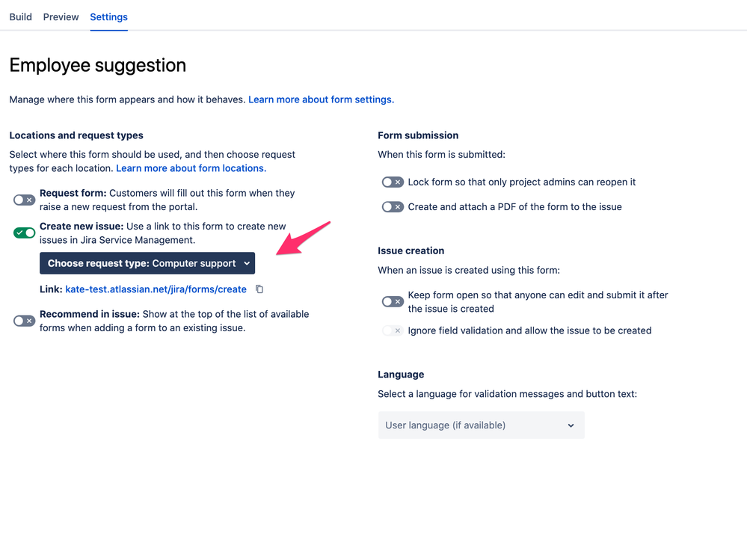Screen dimensions: 747x560
Task: Enable create and attach PDF option
Action: [392, 206]
